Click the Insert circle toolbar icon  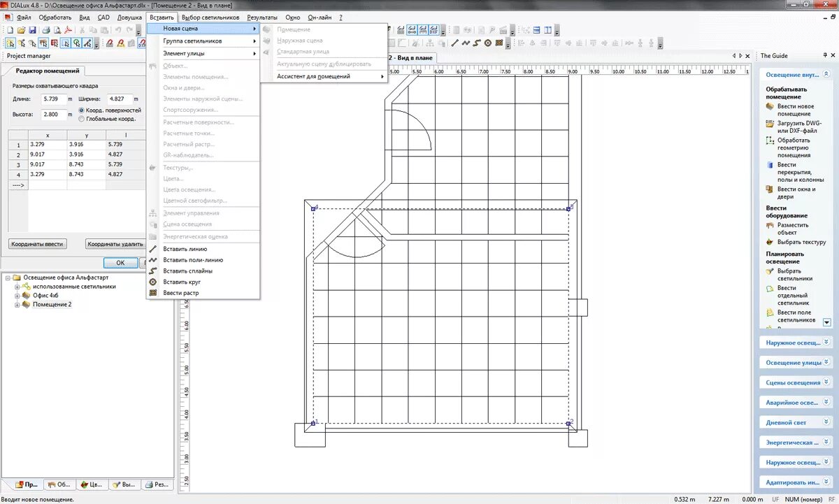tap(488, 43)
